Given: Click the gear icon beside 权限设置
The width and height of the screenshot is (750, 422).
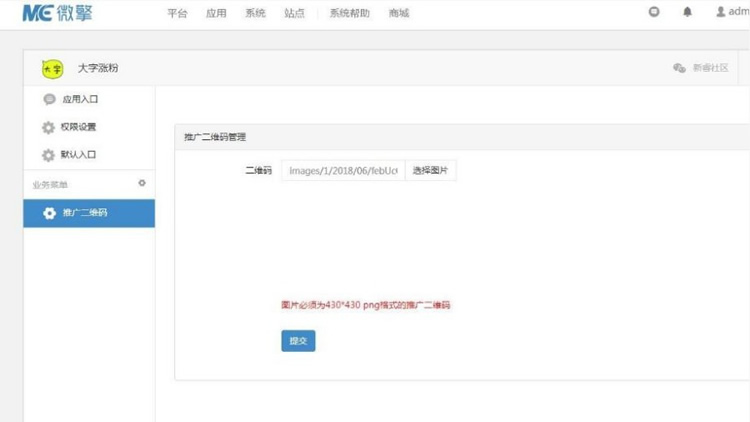Looking at the screenshot, I should [x=49, y=127].
